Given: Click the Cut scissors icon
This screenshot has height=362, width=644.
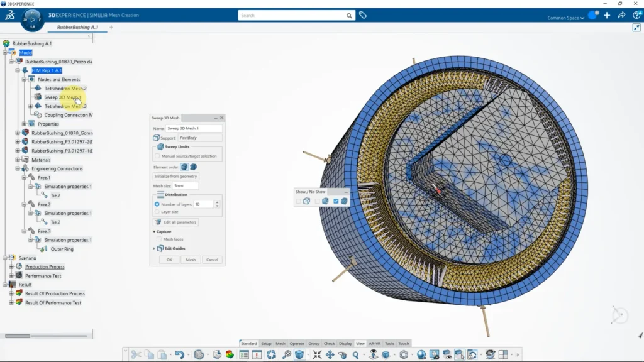Looking at the screenshot, I should [136, 354].
